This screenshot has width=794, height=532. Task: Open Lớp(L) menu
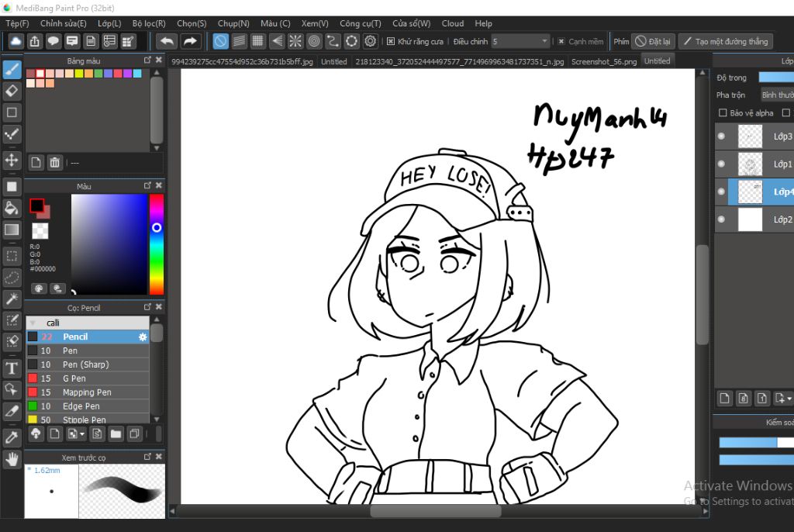coord(109,23)
